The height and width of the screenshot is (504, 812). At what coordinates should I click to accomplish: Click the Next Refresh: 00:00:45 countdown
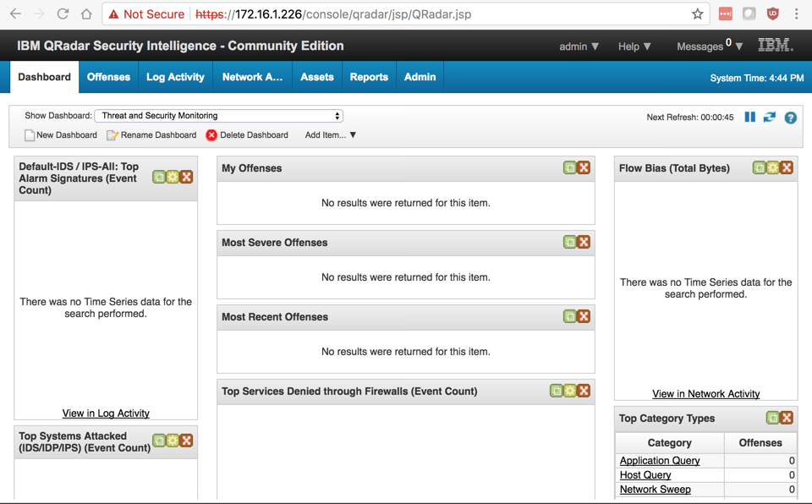[x=690, y=117]
